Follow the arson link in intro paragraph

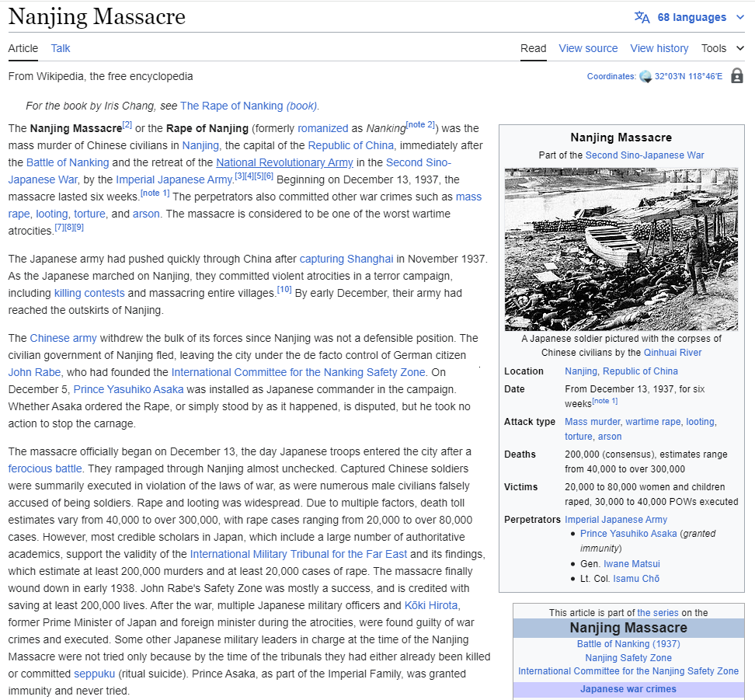pos(146,214)
